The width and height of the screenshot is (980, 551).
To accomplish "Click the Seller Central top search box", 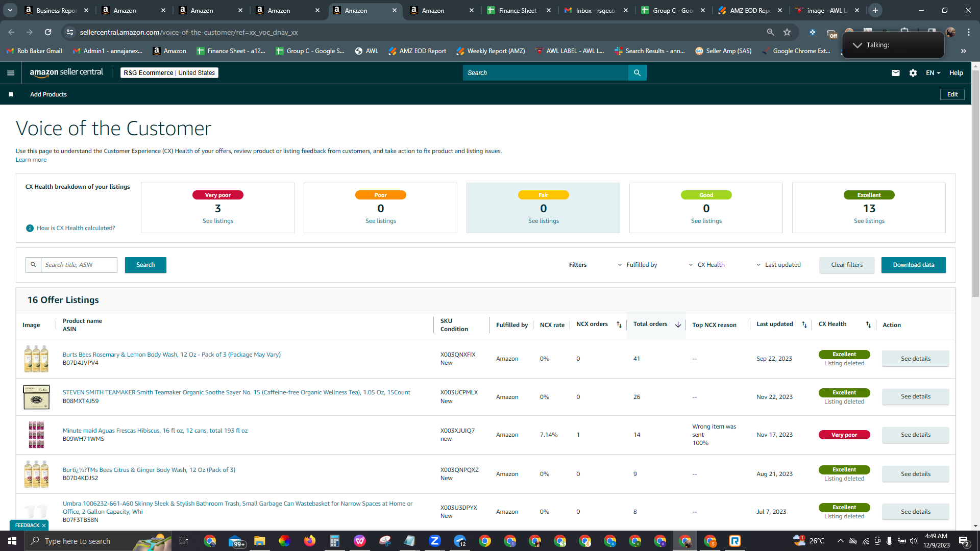I will pyautogui.click(x=546, y=73).
